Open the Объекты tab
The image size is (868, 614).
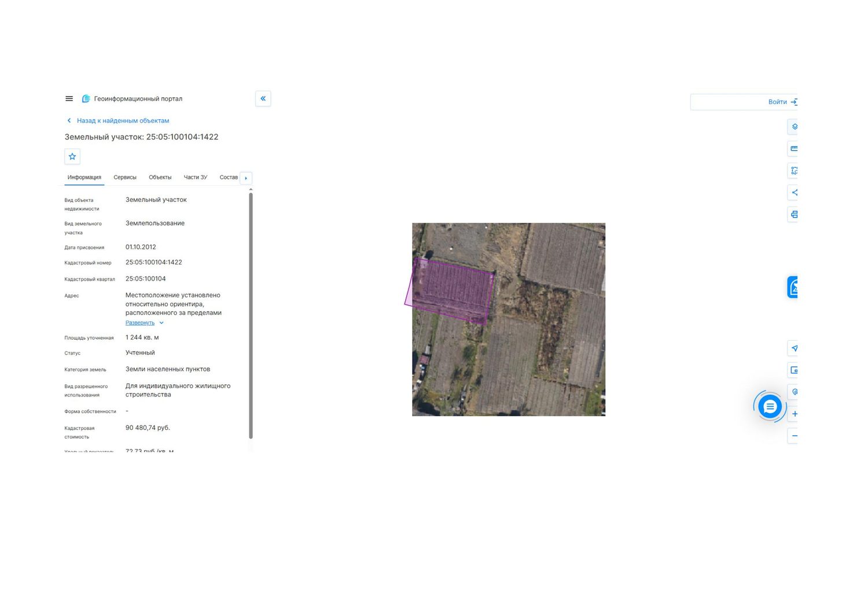160,178
